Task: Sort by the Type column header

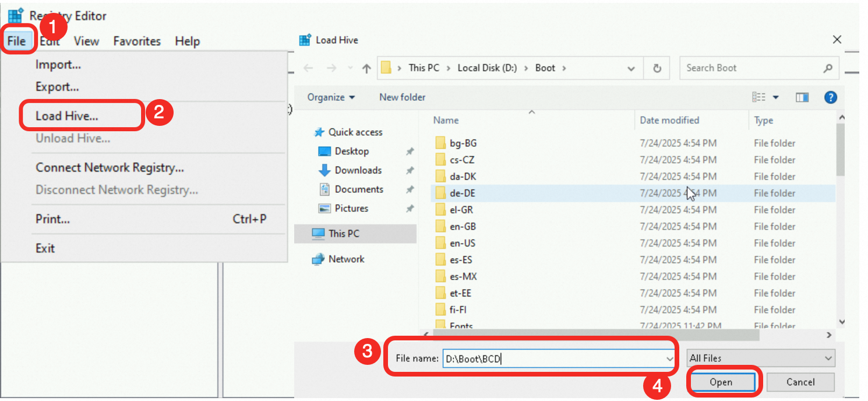Action: [764, 120]
